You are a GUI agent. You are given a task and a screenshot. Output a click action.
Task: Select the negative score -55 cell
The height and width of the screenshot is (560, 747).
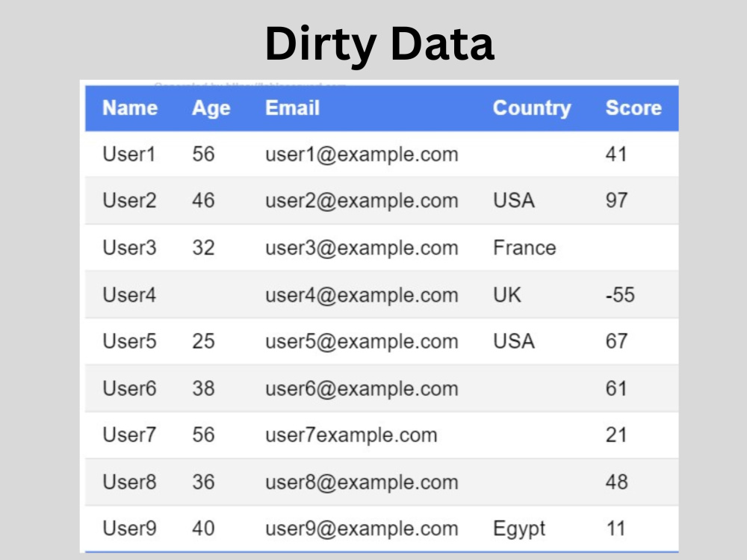tap(620, 295)
